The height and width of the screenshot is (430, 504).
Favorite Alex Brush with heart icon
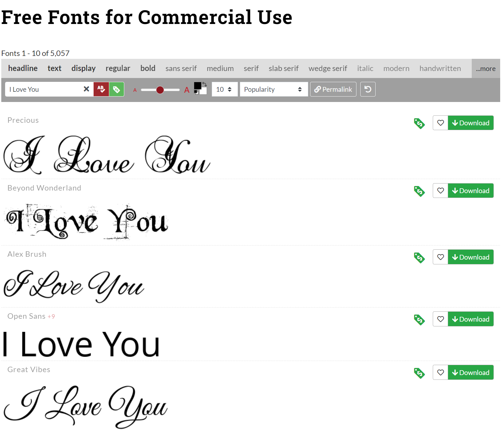point(440,257)
